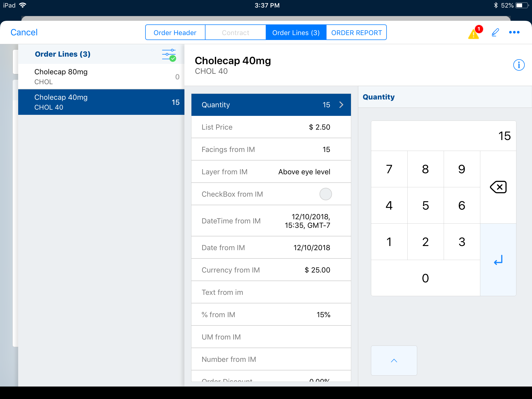Expand the Quantity row chevron
532x399 pixels.
[341, 105]
